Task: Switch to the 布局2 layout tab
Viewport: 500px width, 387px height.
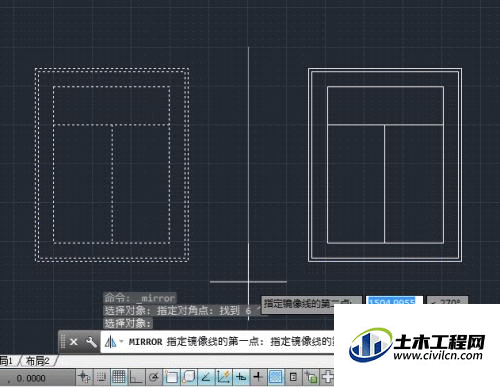Action: (x=37, y=361)
